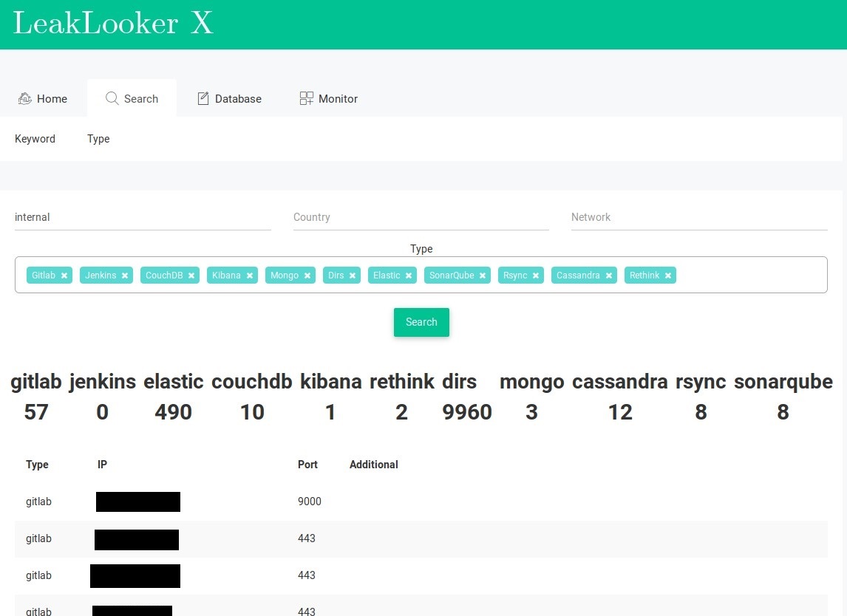The height and width of the screenshot is (616, 847).
Task: Click the cassandra count 12
Action: pos(620,412)
